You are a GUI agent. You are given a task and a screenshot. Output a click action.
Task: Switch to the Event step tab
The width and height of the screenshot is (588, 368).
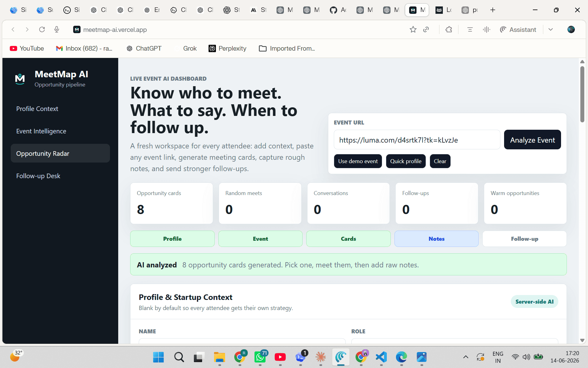tap(260, 239)
